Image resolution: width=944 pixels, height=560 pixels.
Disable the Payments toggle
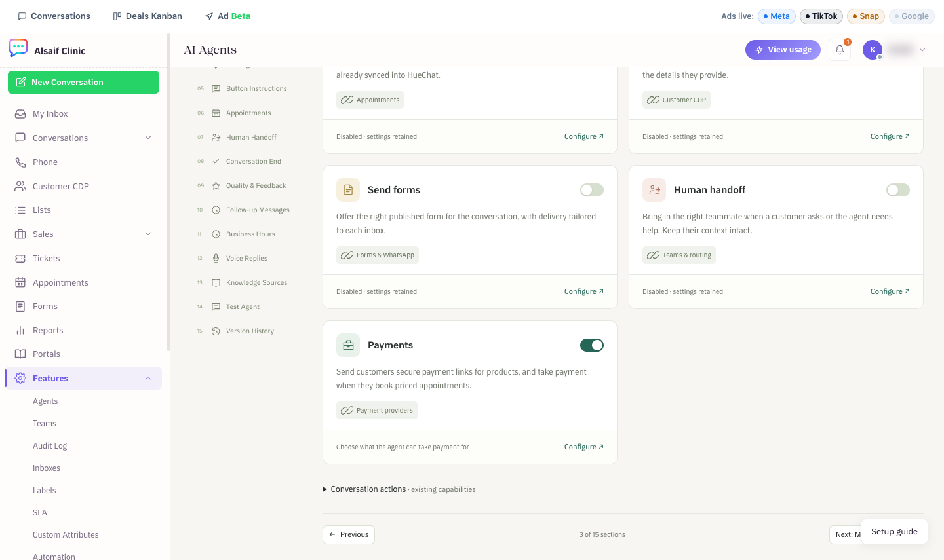[592, 345]
